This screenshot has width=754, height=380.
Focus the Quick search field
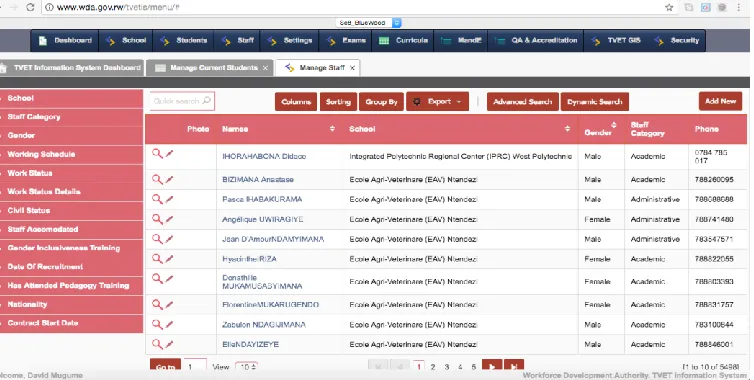pos(182,101)
